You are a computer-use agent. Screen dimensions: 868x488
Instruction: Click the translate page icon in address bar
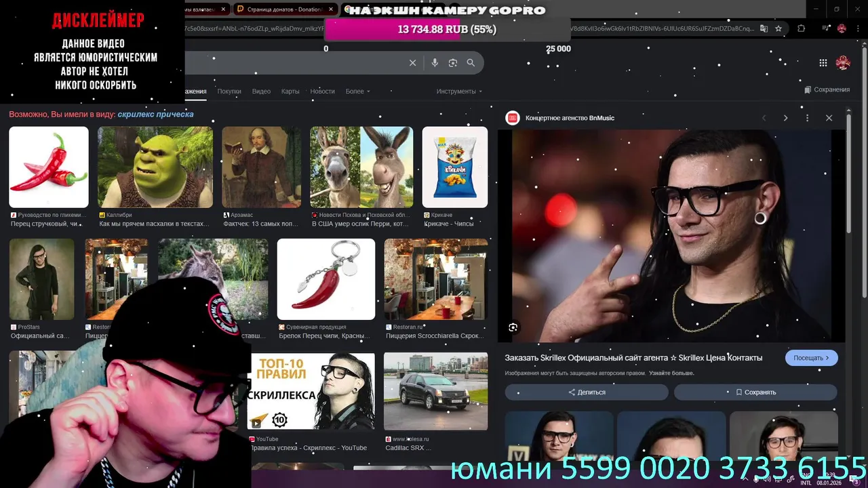(x=764, y=28)
